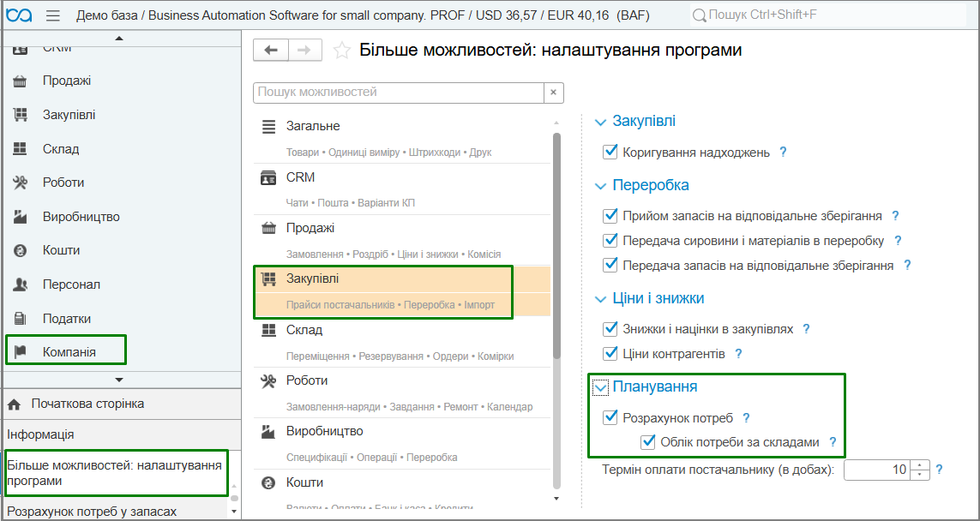Collapse the Закупівлі section chevron
Viewport: 980px width, 521px height.
601,123
